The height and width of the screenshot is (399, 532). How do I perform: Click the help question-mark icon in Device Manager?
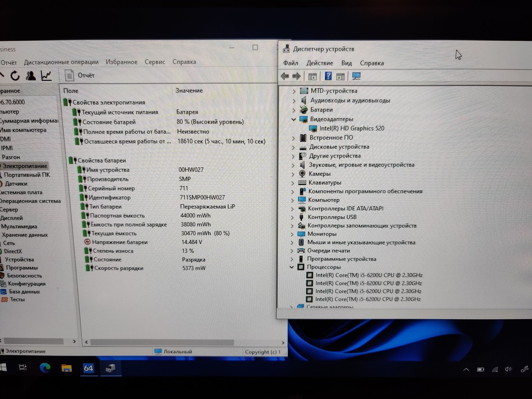328,76
